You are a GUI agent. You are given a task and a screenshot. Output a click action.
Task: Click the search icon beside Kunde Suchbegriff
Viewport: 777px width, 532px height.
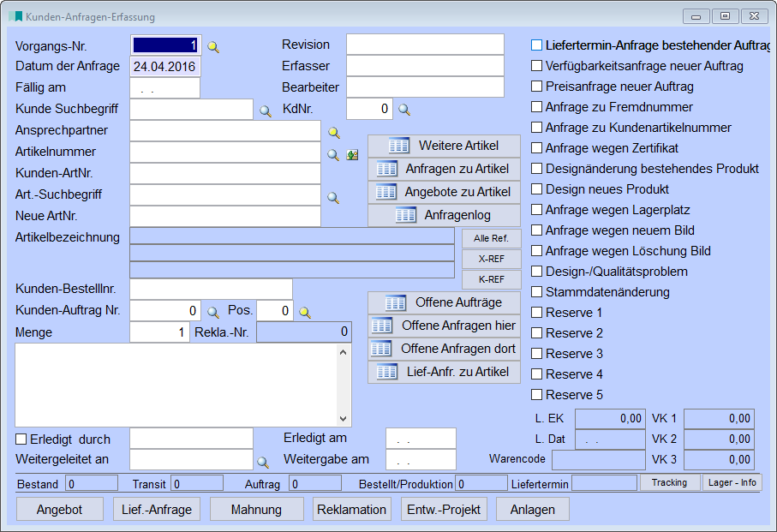(x=266, y=111)
